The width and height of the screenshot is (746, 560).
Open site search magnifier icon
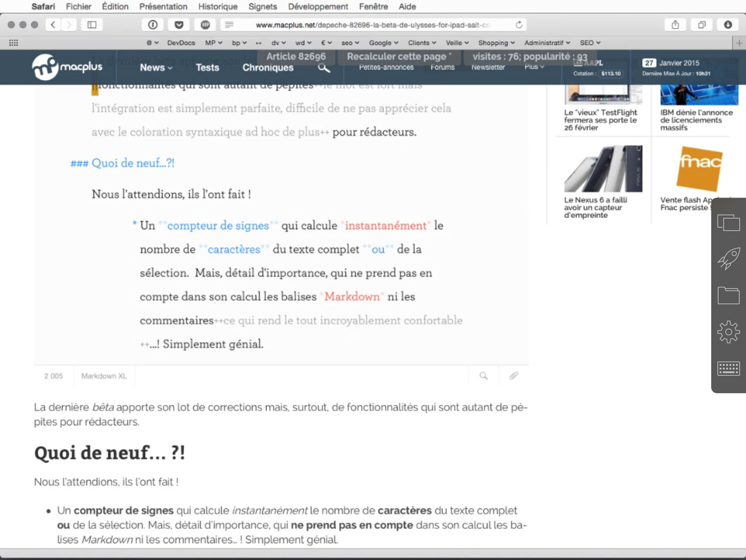click(x=324, y=68)
